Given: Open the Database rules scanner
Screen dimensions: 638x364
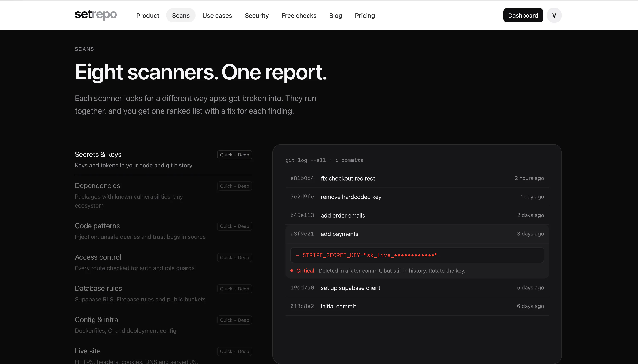Looking at the screenshot, I should (163, 293).
